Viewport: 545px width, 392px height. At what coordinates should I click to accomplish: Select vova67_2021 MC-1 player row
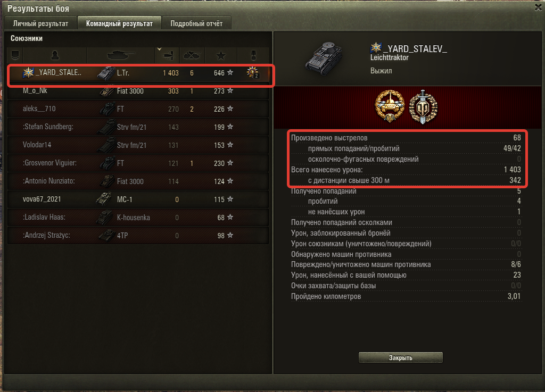click(x=138, y=199)
